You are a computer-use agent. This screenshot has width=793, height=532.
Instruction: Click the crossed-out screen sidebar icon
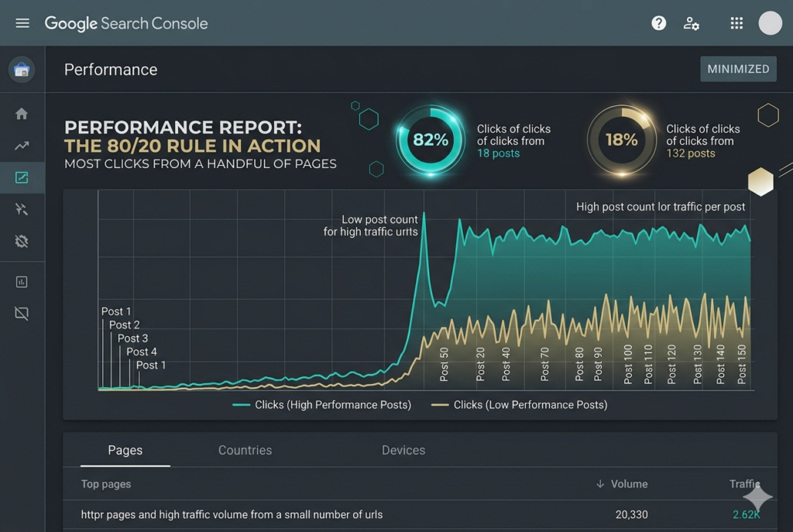coord(22,314)
